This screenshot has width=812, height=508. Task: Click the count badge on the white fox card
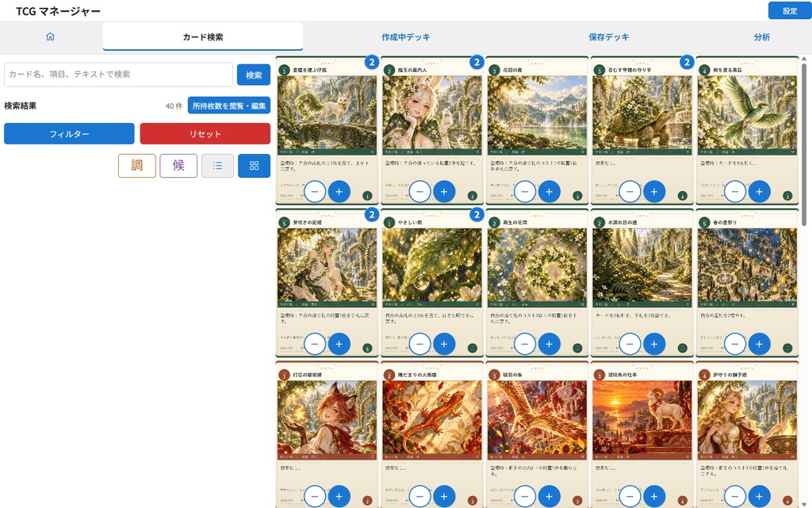(x=372, y=62)
